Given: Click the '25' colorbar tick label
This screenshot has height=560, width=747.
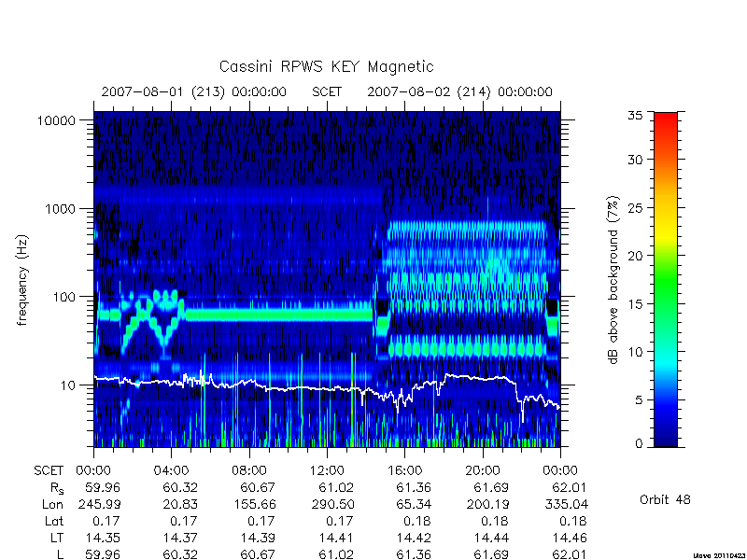Looking at the screenshot, I should [x=635, y=207].
